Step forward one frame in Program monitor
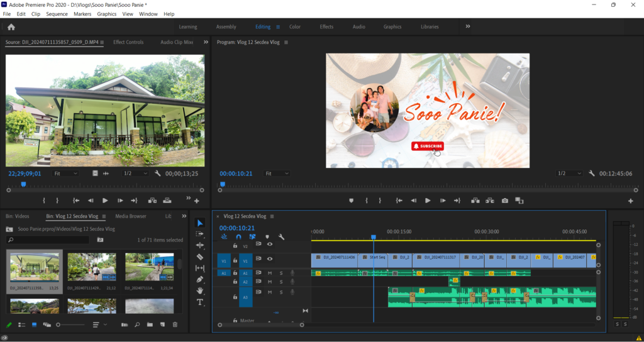 (x=443, y=201)
